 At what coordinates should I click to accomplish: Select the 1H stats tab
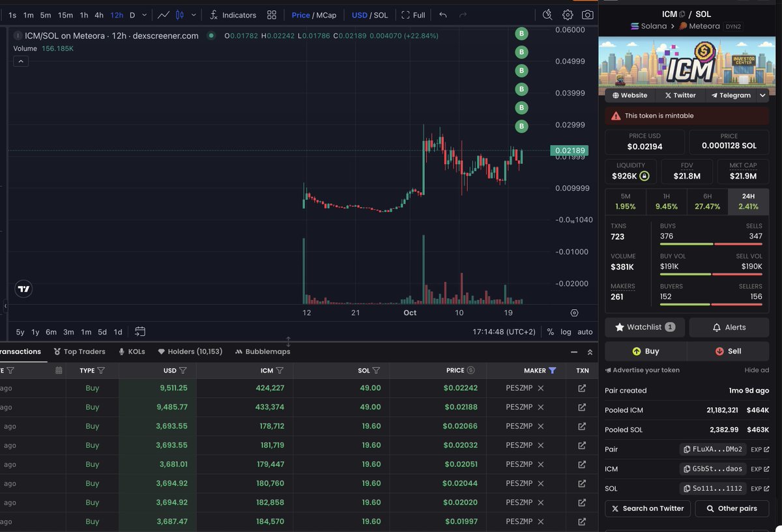(x=666, y=202)
